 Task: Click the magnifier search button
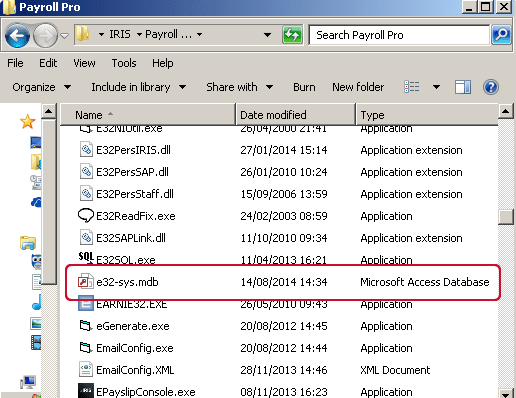click(x=501, y=35)
